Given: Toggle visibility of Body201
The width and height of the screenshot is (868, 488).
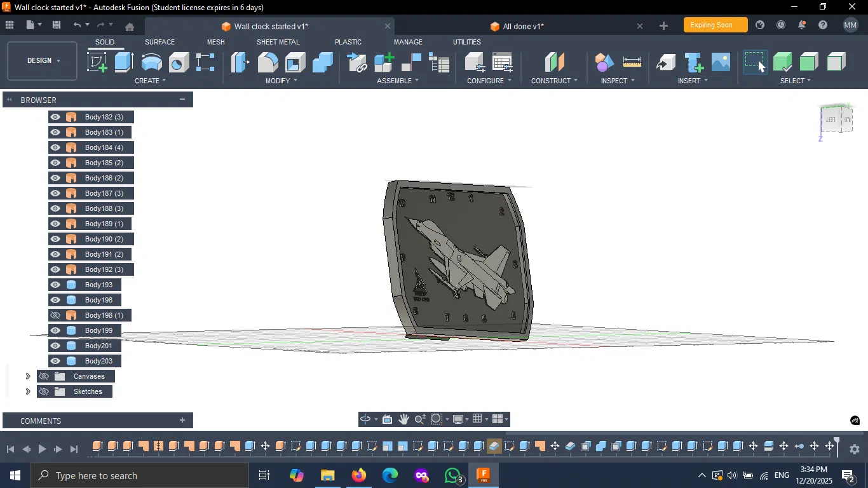Looking at the screenshot, I should coord(55,346).
